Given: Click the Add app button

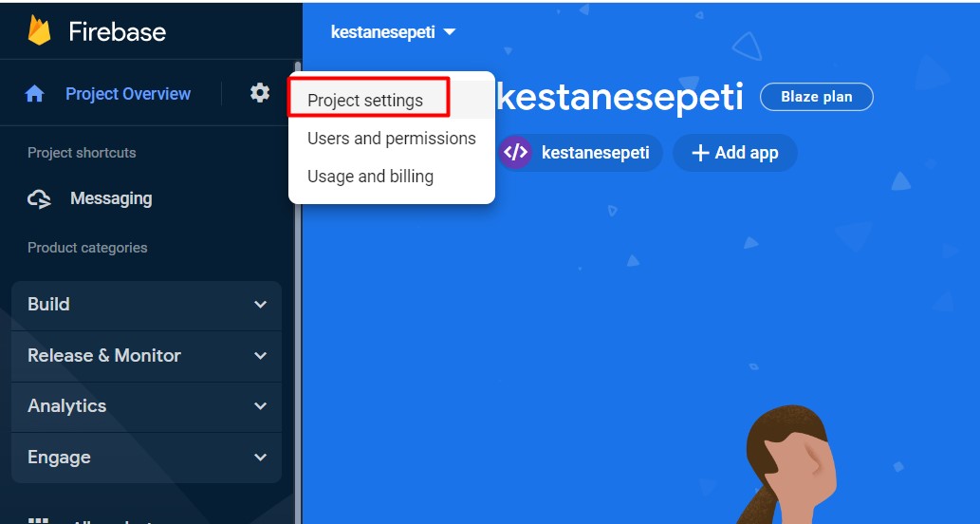Looking at the screenshot, I should pos(735,153).
